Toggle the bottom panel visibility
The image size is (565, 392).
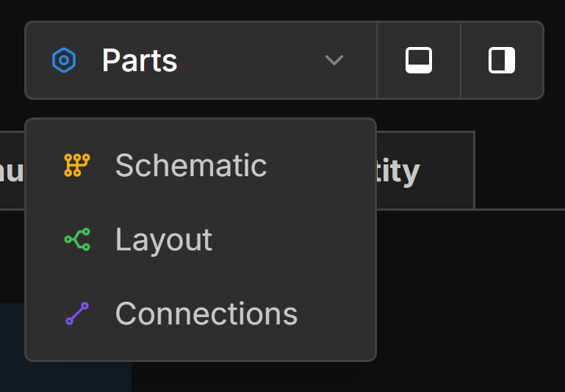point(419,60)
